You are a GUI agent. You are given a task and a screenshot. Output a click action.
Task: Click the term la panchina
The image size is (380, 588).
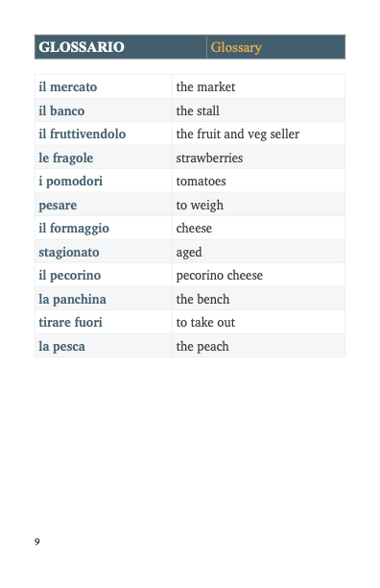tap(72, 299)
